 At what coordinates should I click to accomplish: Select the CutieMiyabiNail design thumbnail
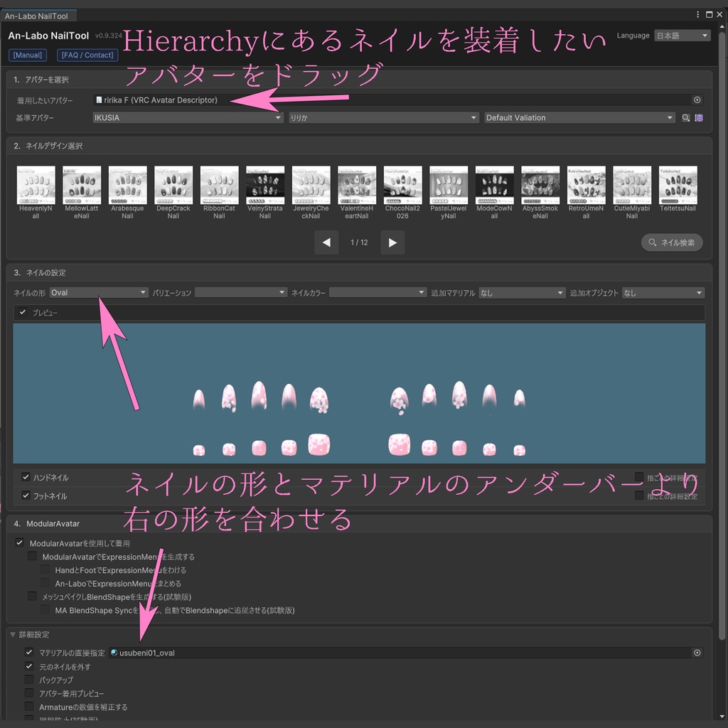632,186
